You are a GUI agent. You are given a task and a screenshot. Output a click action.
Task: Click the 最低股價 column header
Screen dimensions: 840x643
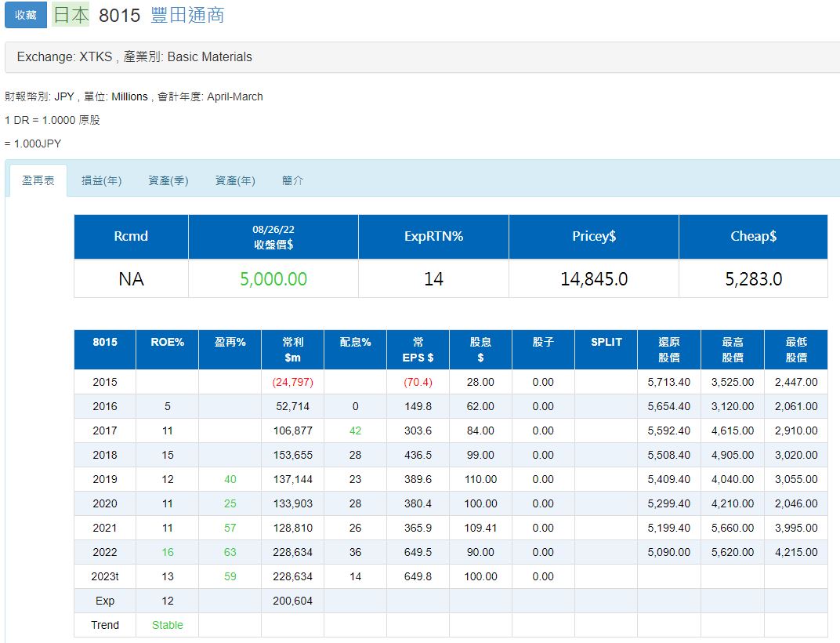coord(796,350)
